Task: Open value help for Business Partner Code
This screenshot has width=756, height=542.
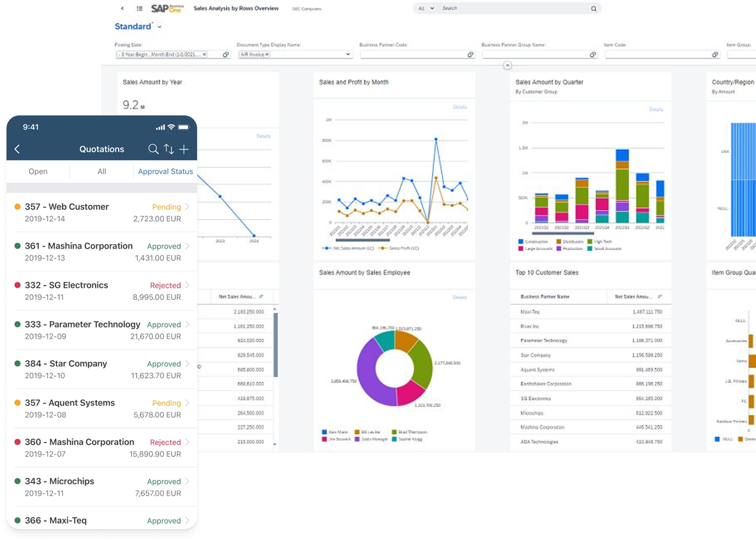Action: (x=470, y=54)
